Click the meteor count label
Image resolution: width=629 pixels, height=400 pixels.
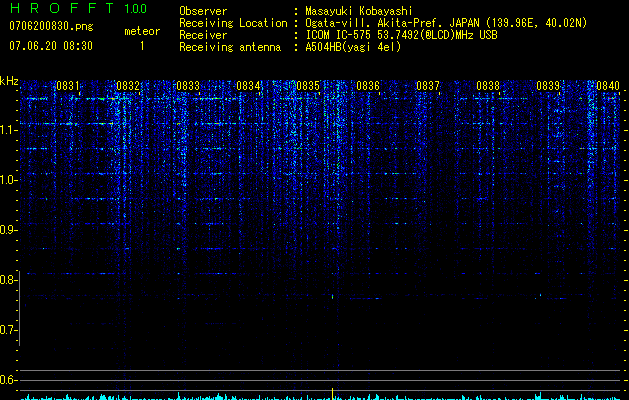coord(142,31)
